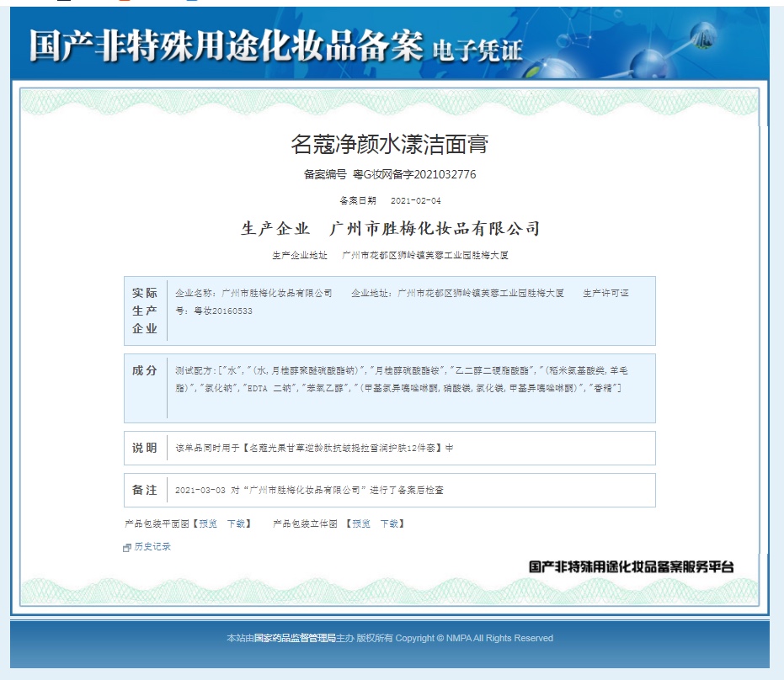The height and width of the screenshot is (680, 784).
Task: Download the 产品包装平面图 file
Action: coord(236,523)
